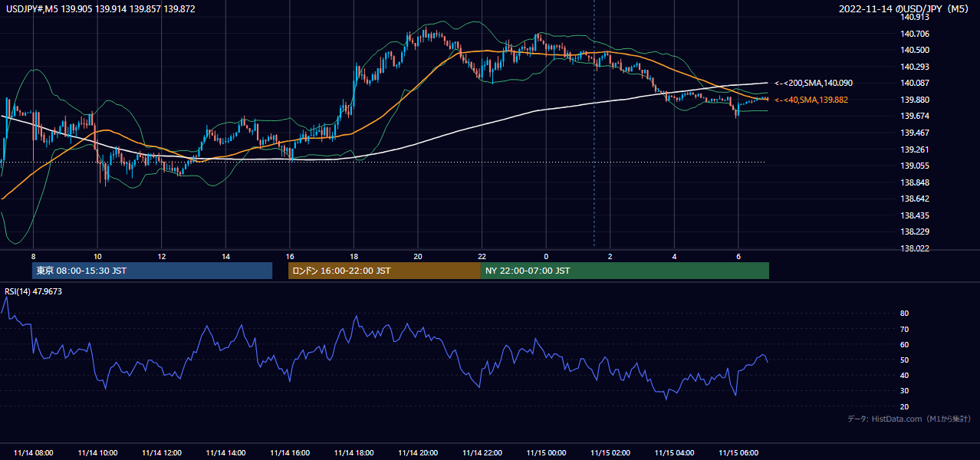Image resolution: width=980 pixels, height=460 pixels.
Task: Click the 11/14 18:00 time axis label
Action: [354, 453]
